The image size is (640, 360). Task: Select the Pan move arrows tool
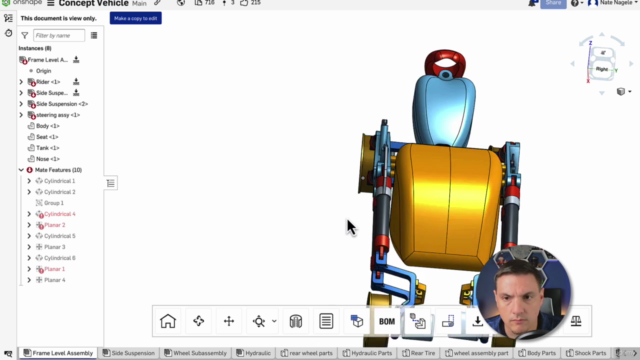click(x=229, y=321)
